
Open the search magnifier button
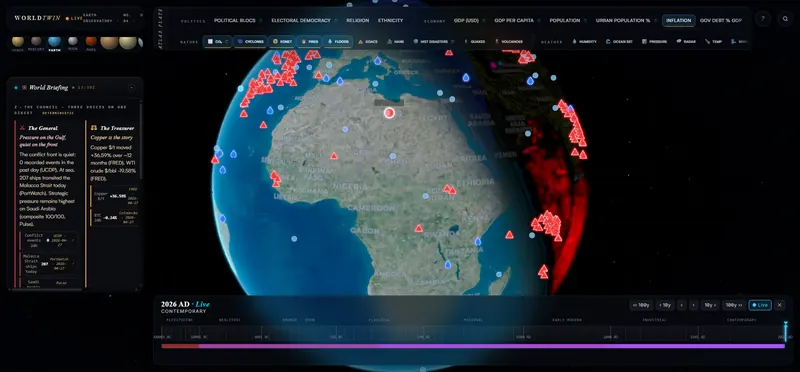tap(786, 19)
